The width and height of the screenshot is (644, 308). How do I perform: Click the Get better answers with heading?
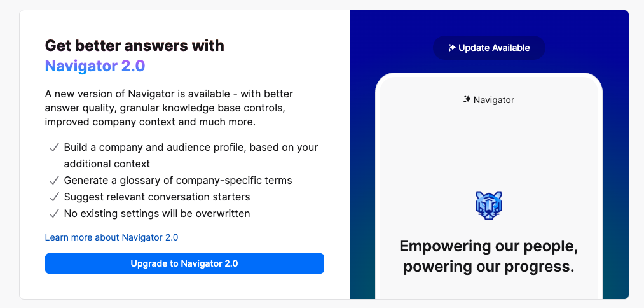[135, 45]
